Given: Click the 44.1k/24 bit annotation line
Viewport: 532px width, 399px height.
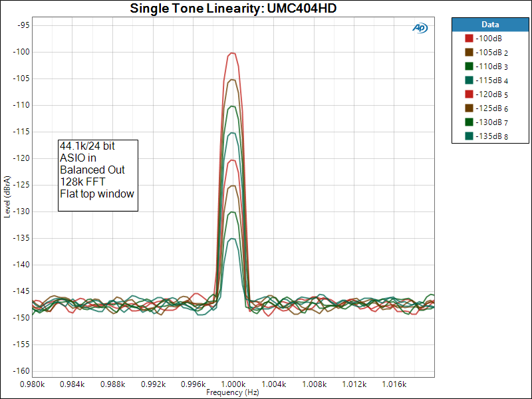Looking at the screenshot, I should tap(87, 146).
